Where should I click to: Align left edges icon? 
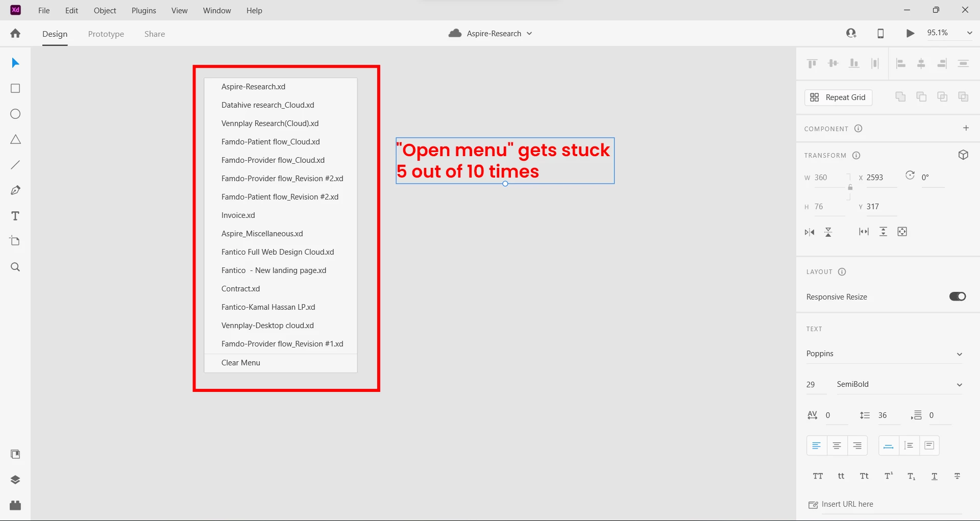(901, 63)
